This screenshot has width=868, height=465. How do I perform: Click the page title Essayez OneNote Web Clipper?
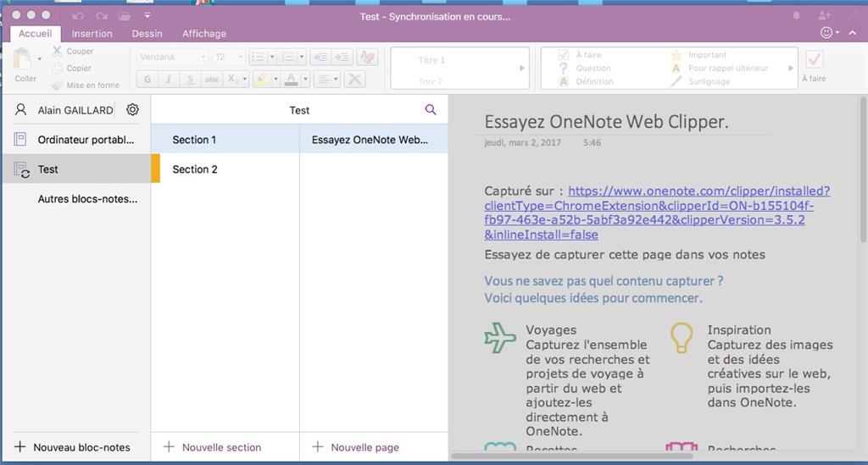click(x=606, y=122)
